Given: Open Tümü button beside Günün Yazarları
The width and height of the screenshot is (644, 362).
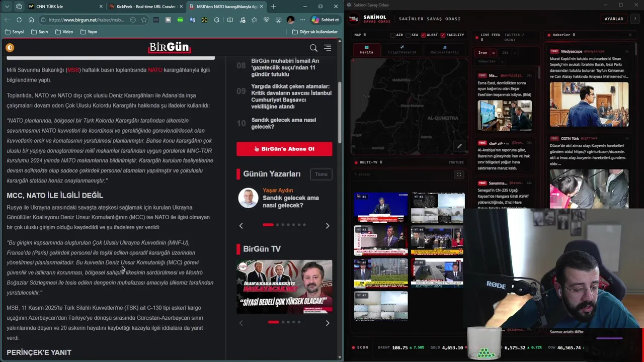Looking at the screenshot, I should point(321,174).
